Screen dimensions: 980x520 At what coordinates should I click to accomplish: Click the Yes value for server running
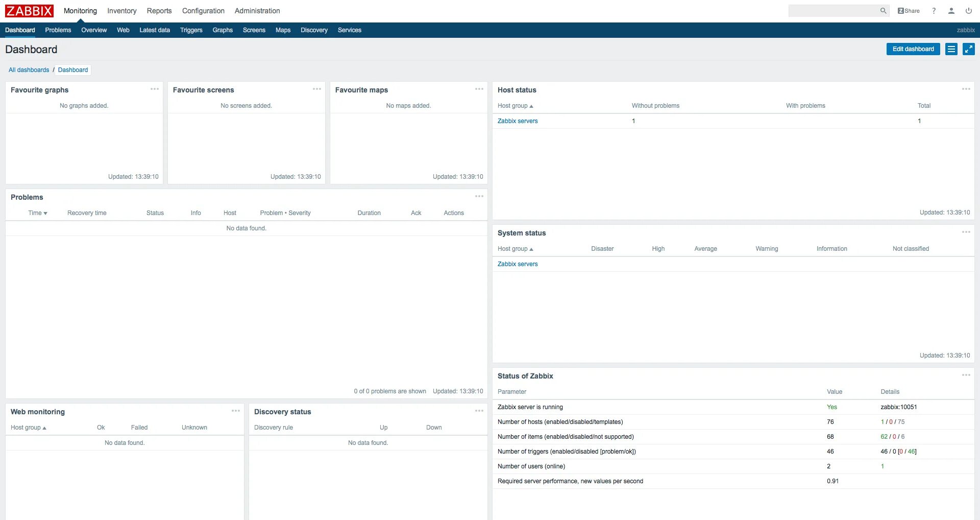pos(832,407)
